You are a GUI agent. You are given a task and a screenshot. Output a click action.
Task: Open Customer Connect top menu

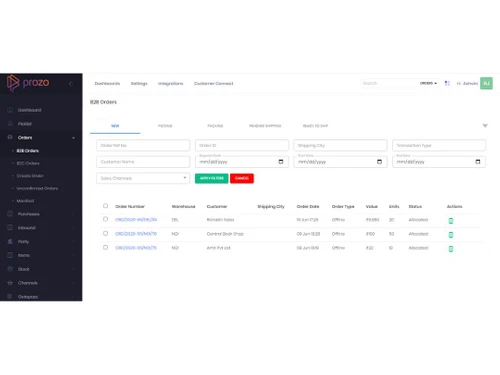coord(214,84)
